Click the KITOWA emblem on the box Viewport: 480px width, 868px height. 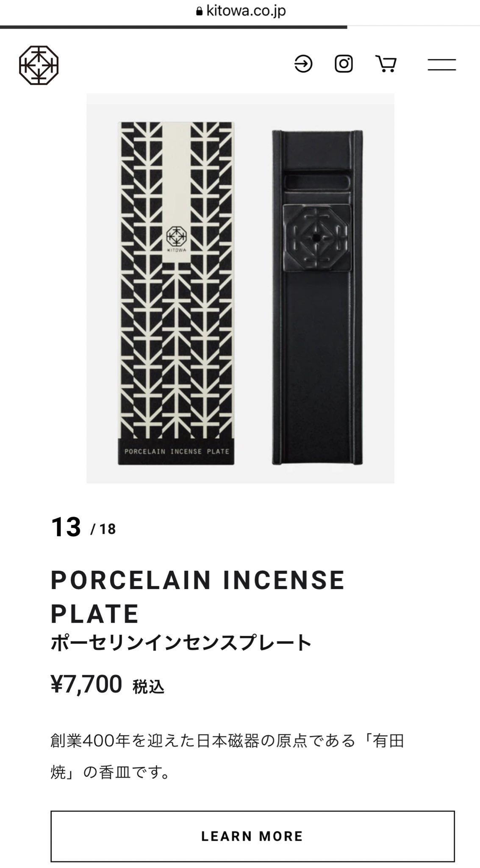tap(176, 239)
